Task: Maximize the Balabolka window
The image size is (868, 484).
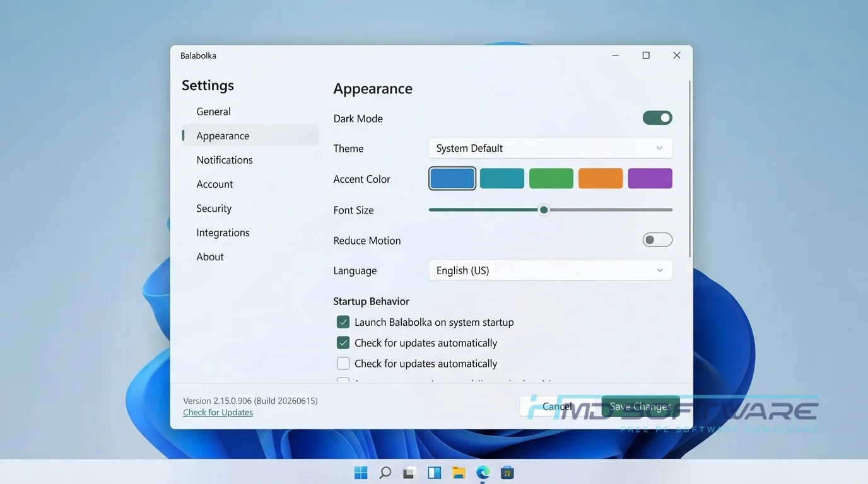Action: tap(646, 55)
